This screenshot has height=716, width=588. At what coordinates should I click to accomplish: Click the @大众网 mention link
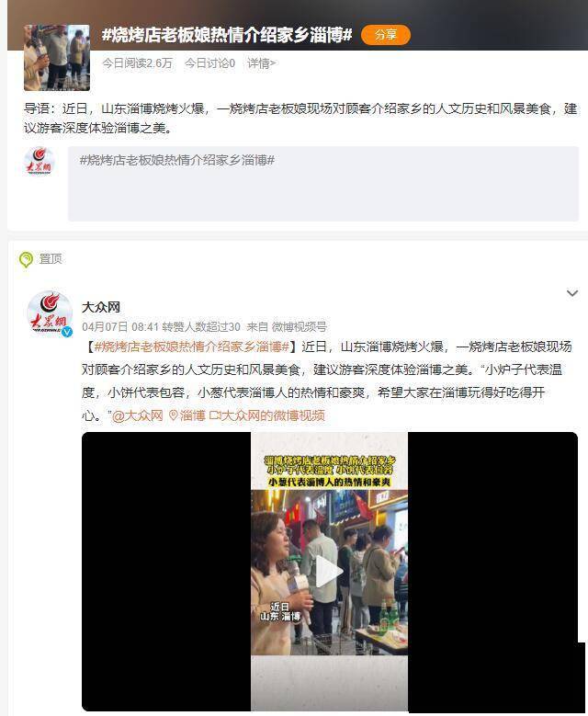138,415
